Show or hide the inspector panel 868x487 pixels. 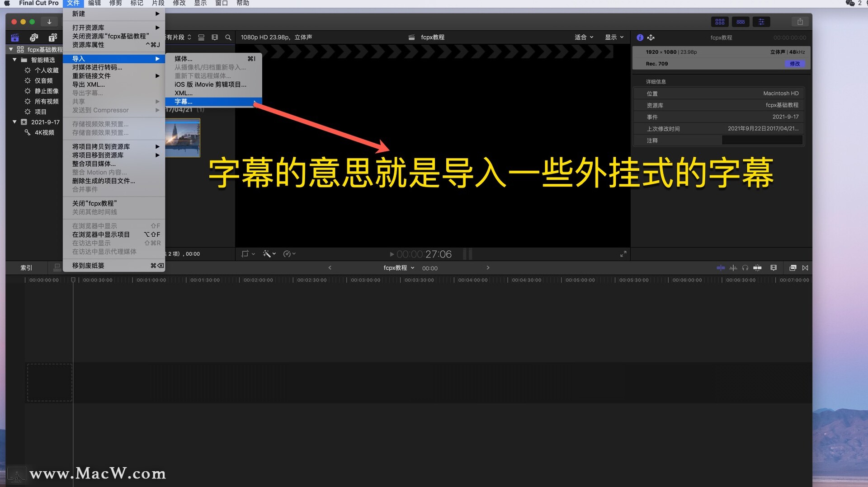pos(761,22)
